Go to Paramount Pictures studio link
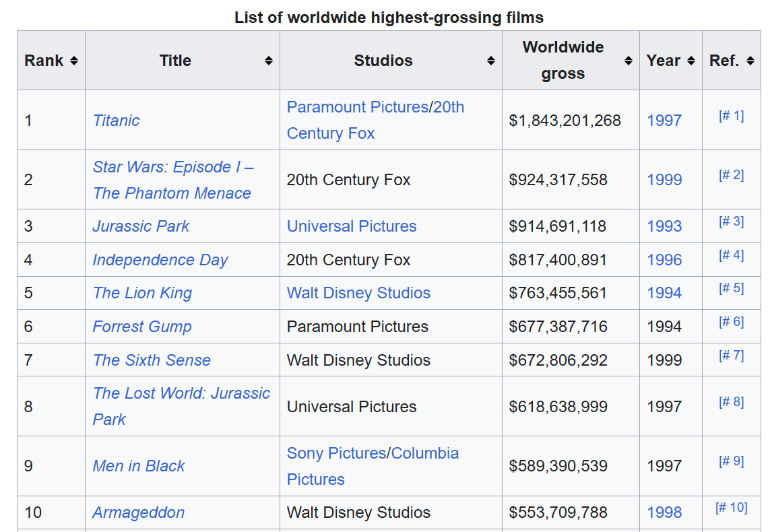The width and height of the screenshot is (770, 532). pyautogui.click(x=357, y=107)
